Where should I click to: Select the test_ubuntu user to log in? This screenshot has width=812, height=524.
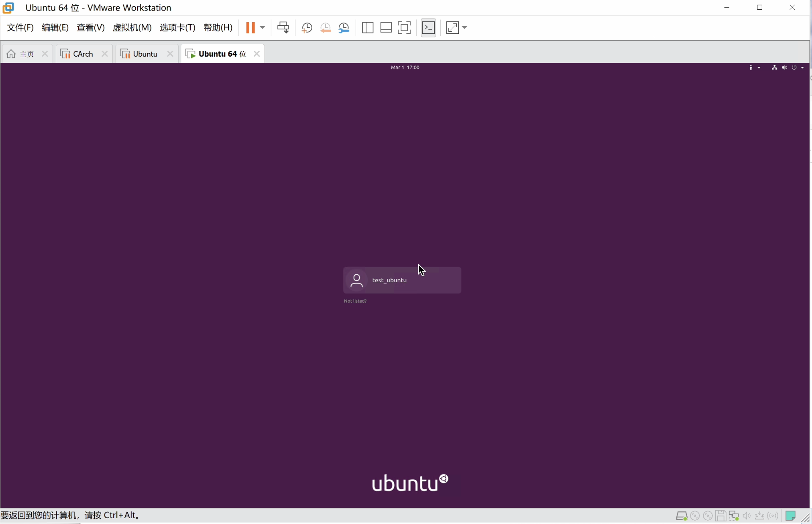[x=402, y=280]
